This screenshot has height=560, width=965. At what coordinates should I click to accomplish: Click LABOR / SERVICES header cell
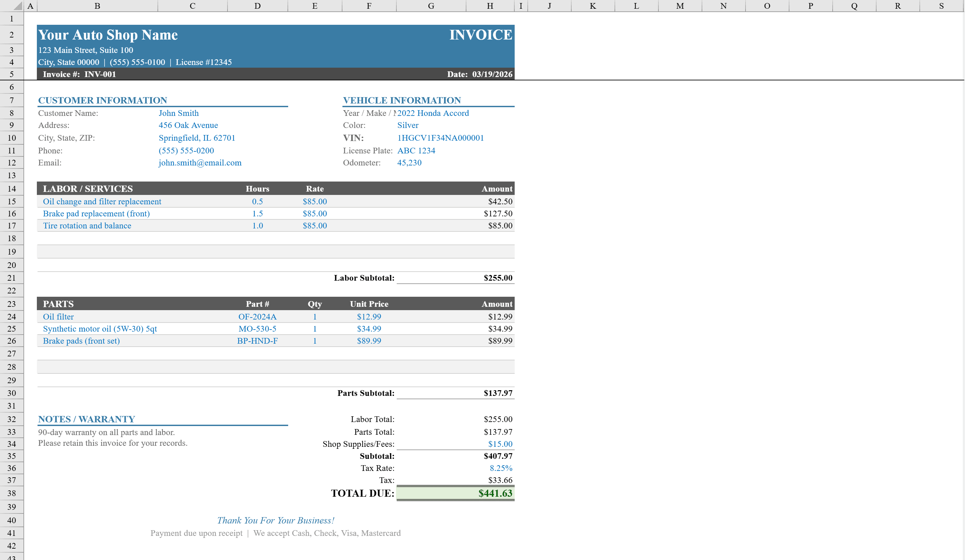tap(88, 189)
